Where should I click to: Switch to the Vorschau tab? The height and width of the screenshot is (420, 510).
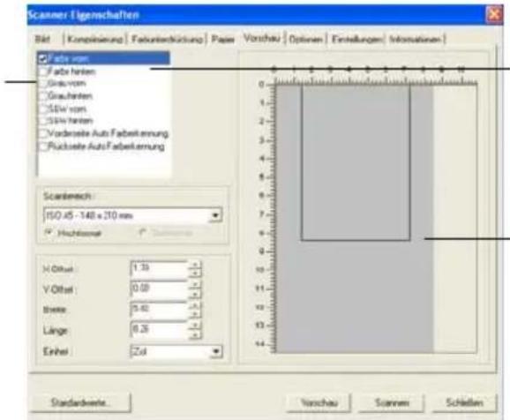261,39
